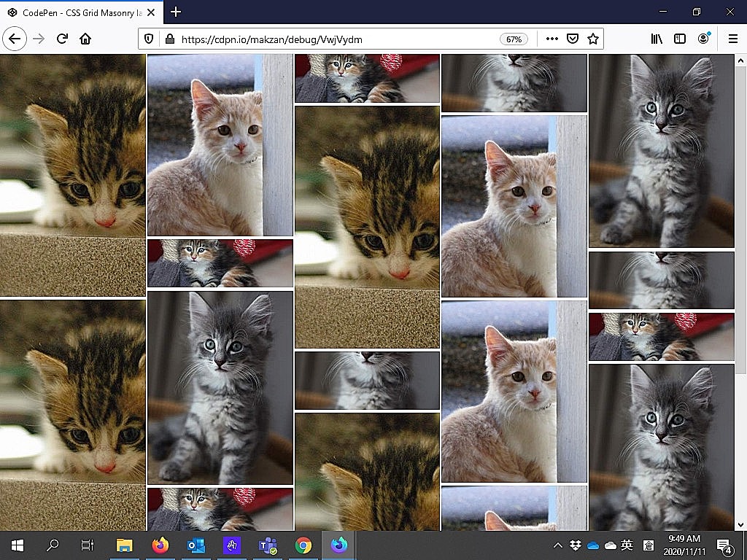Open the Firefox account menu

click(703, 39)
